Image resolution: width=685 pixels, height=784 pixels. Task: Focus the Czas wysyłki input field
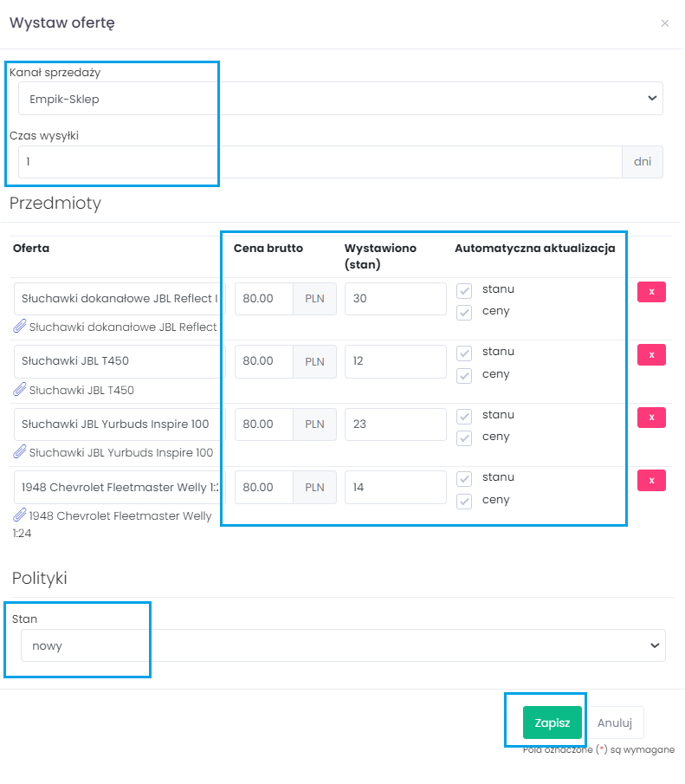tap(320, 162)
